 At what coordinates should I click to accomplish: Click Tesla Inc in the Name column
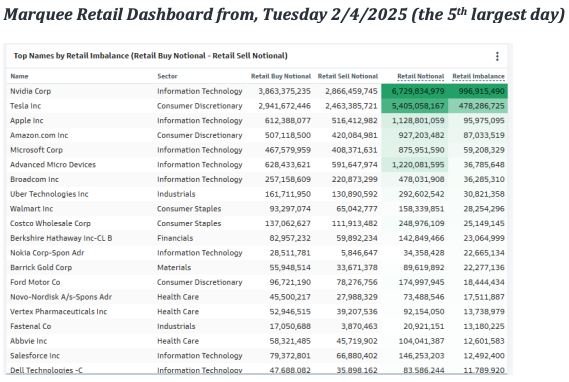[25, 106]
